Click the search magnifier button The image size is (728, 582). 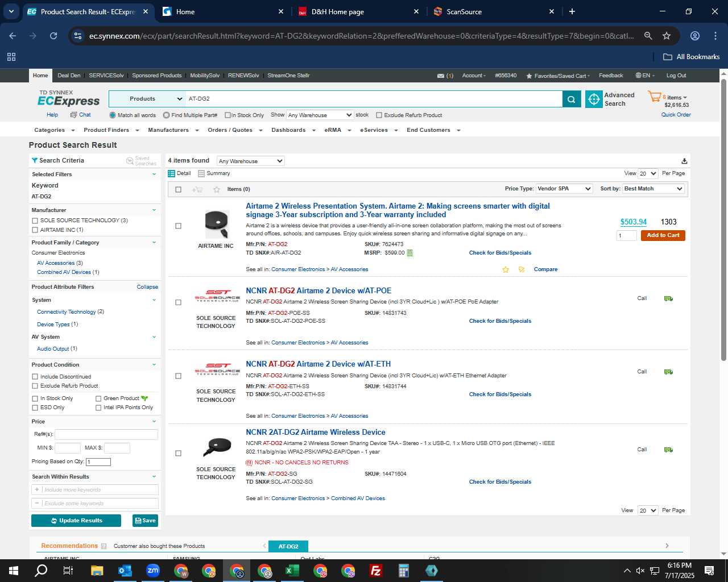pyautogui.click(x=571, y=99)
